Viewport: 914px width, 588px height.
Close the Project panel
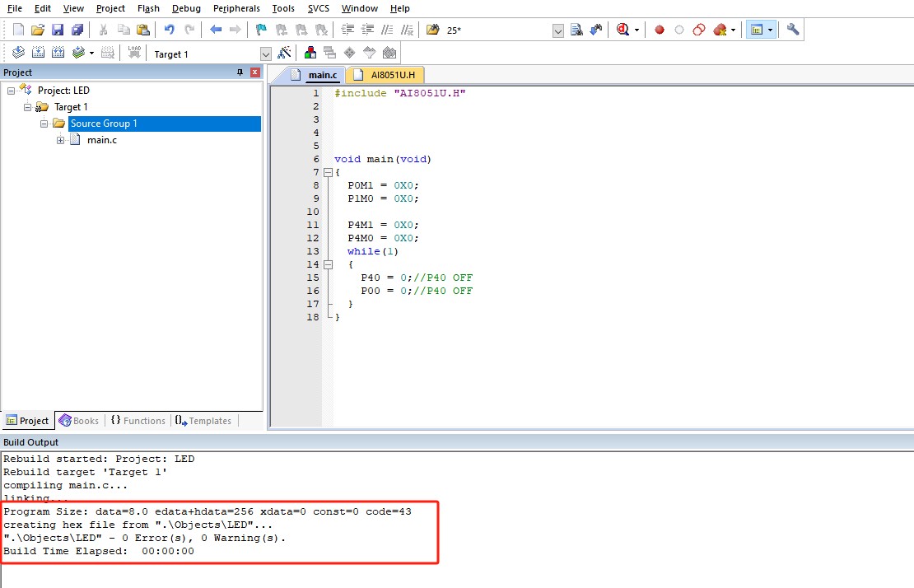255,72
